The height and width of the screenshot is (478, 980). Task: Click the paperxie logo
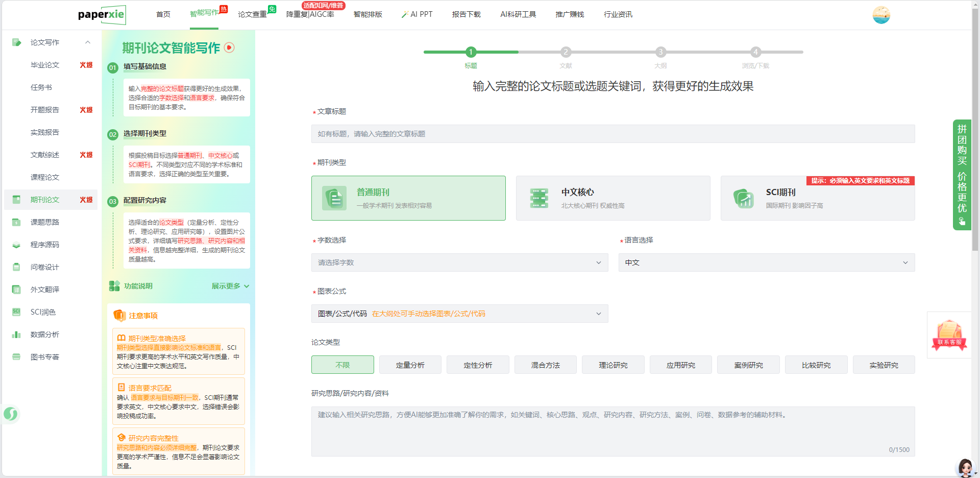(x=102, y=15)
